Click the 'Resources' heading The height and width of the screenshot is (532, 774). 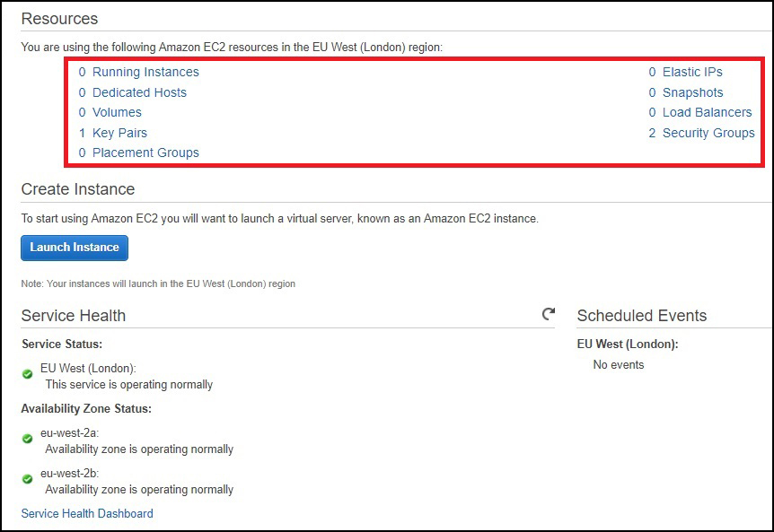point(60,19)
